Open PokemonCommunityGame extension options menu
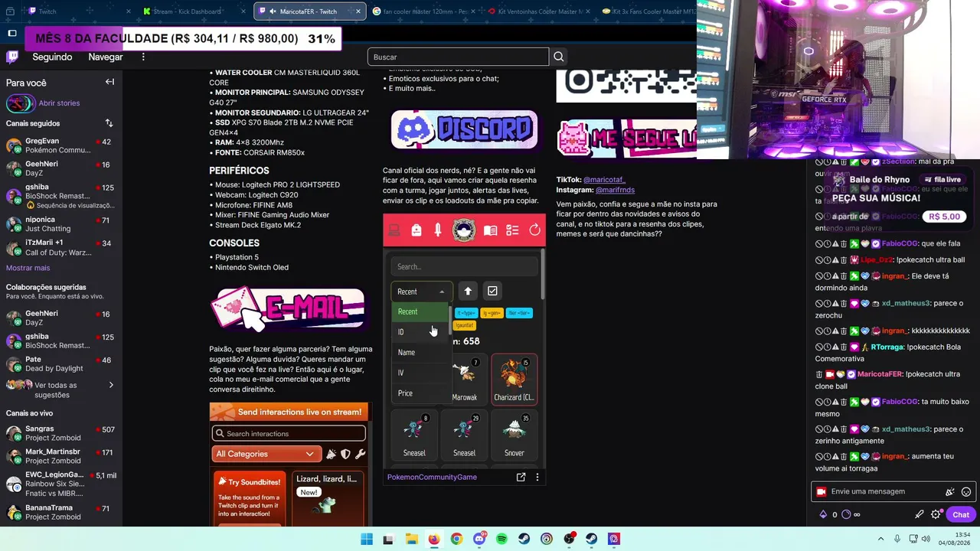Viewport: 980px width, 551px height. [537, 477]
